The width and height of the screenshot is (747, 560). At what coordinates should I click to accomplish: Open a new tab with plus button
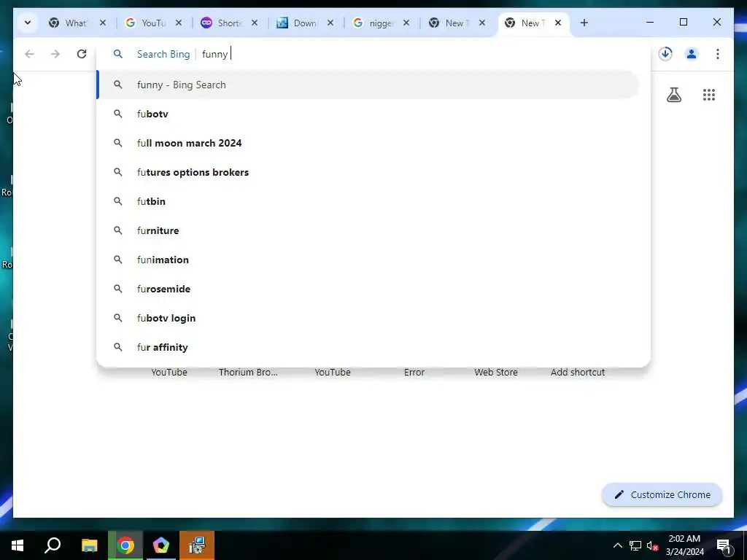pos(584,23)
